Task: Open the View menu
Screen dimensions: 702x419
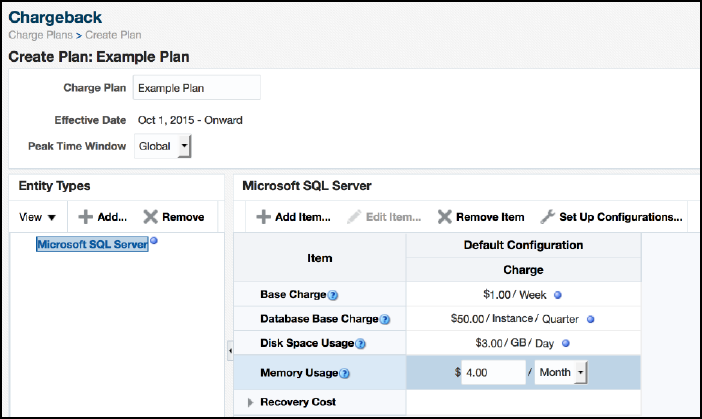Action: tap(39, 217)
